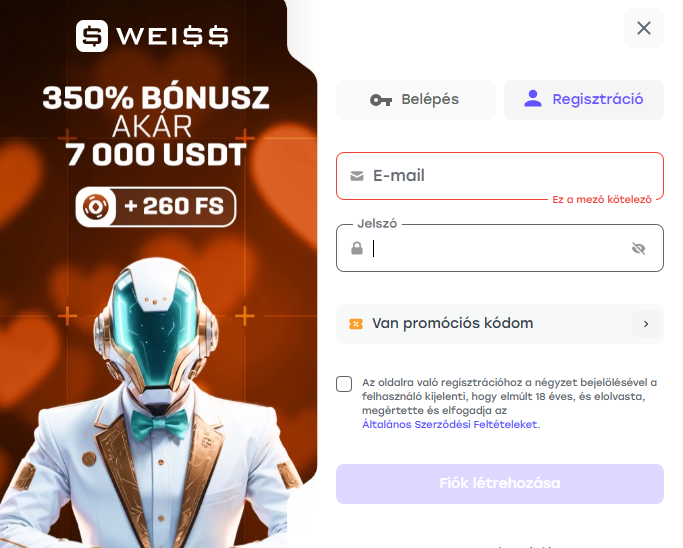Click the Fiók létrehozása button
This screenshot has width=683, height=548.
500,484
